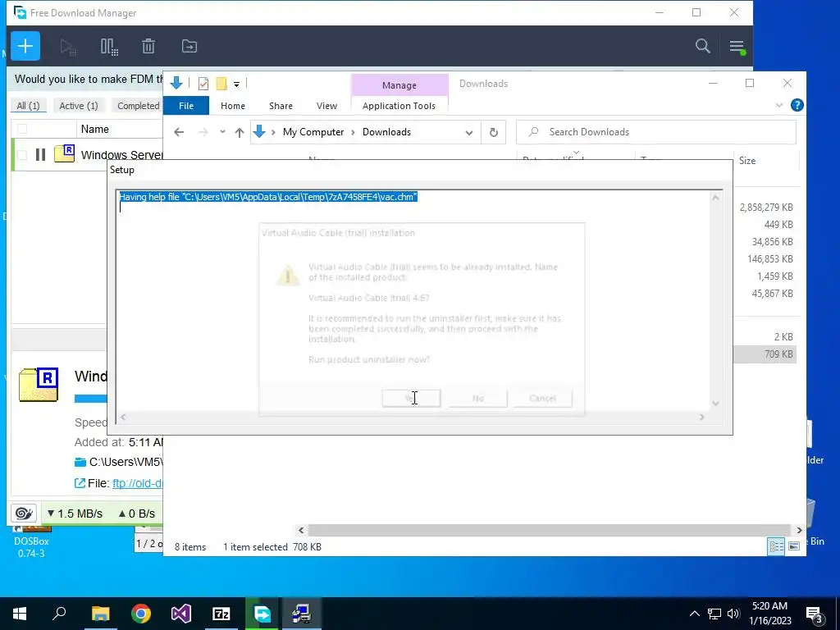Screen dimensions: 840x630
Task: Click the Name column header in FDM
Action: click(x=95, y=129)
